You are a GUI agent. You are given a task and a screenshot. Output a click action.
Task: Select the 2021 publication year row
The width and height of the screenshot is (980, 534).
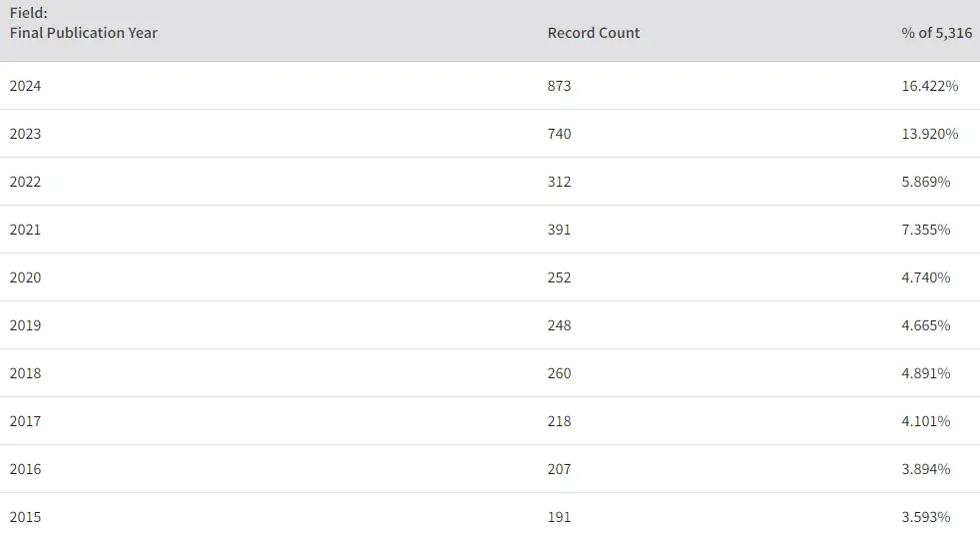tap(490, 230)
